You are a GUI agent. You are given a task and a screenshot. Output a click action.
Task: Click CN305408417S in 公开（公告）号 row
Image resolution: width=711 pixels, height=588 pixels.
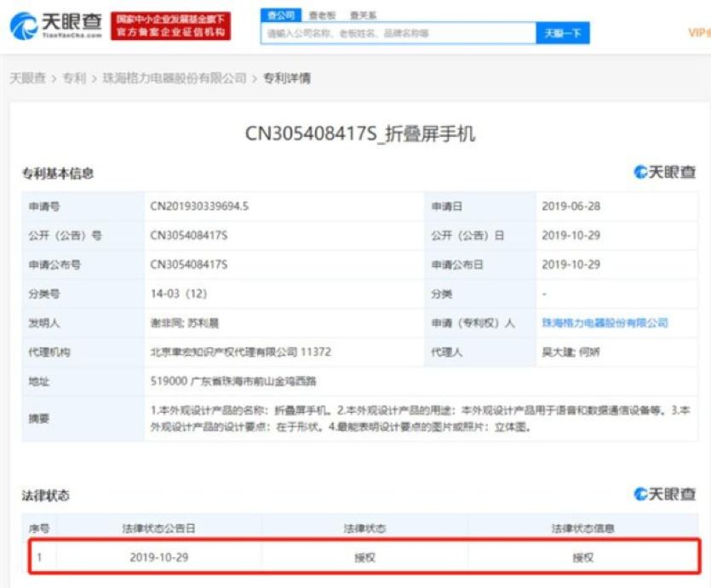pyautogui.click(x=189, y=235)
